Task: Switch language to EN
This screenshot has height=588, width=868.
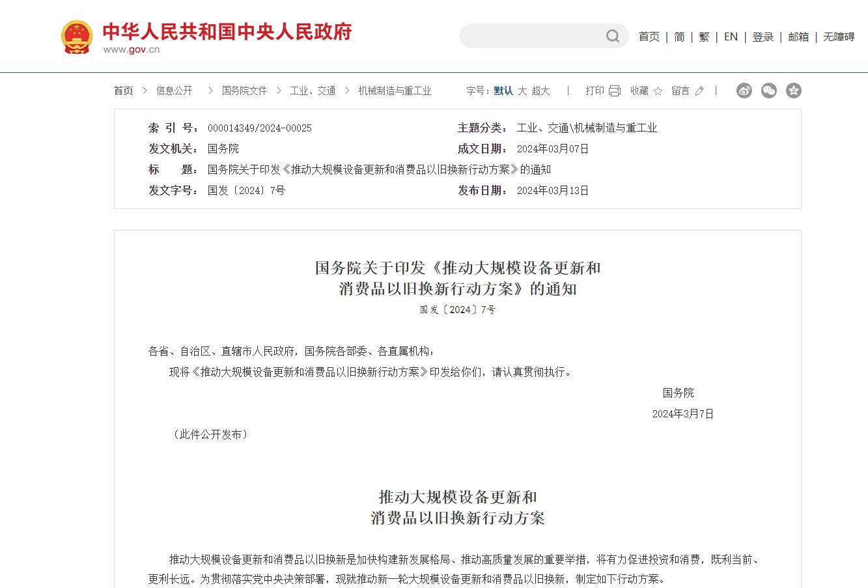Action: (731, 37)
